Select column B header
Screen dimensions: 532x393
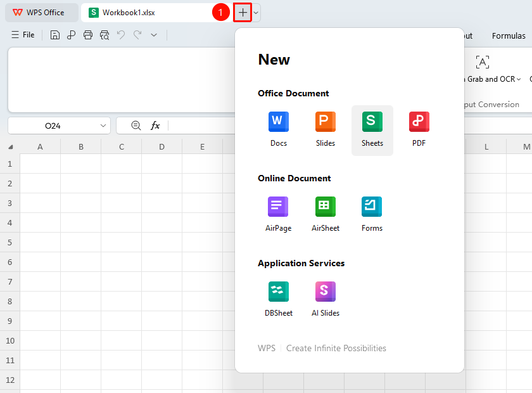(x=81, y=146)
